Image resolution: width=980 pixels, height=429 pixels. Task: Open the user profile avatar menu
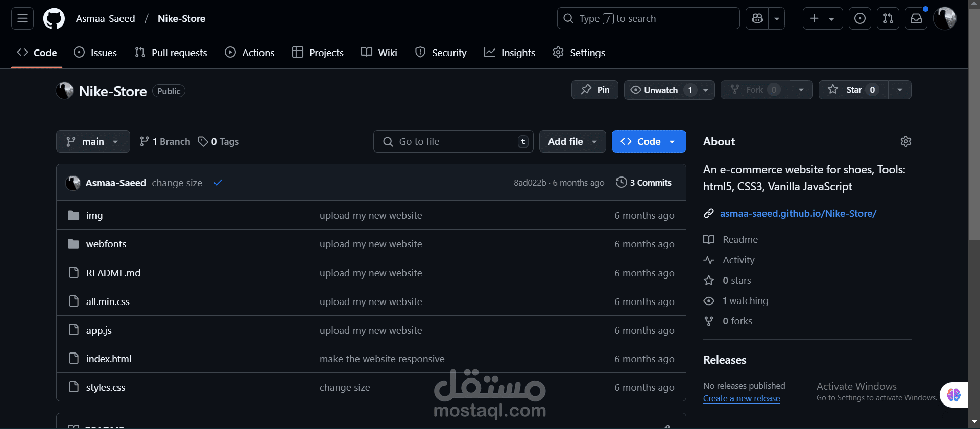point(945,18)
